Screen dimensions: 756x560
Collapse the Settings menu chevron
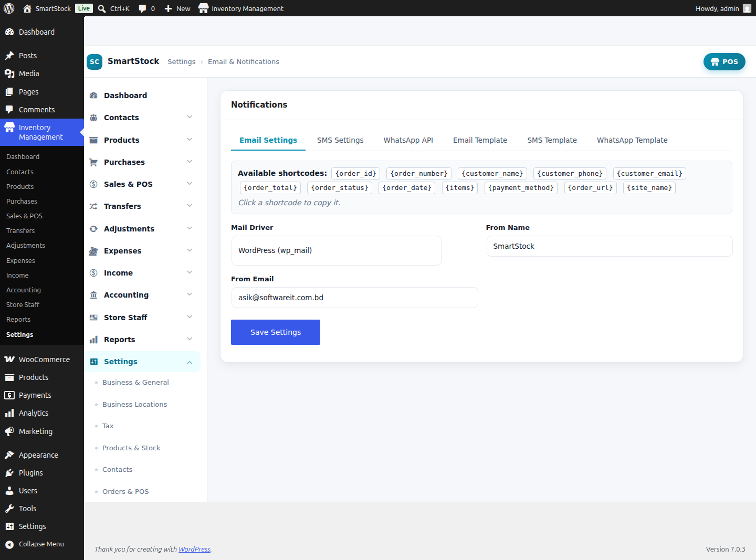tap(190, 362)
